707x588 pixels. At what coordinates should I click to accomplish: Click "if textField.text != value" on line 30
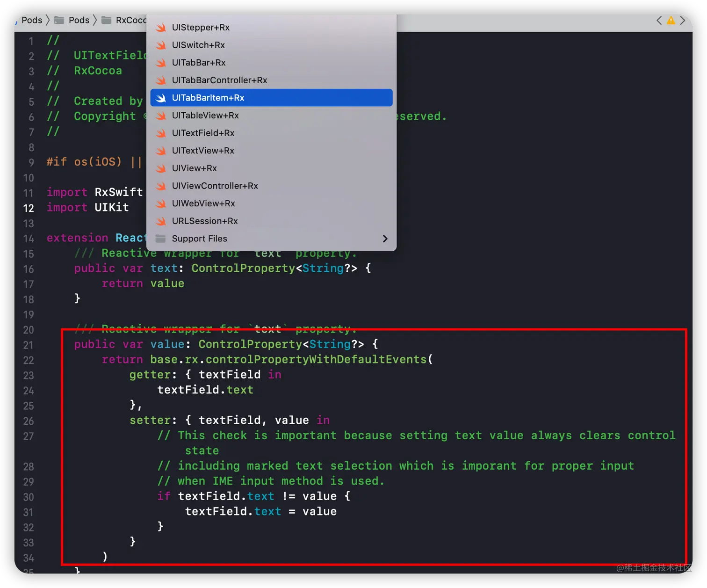click(x=247, y=496)
